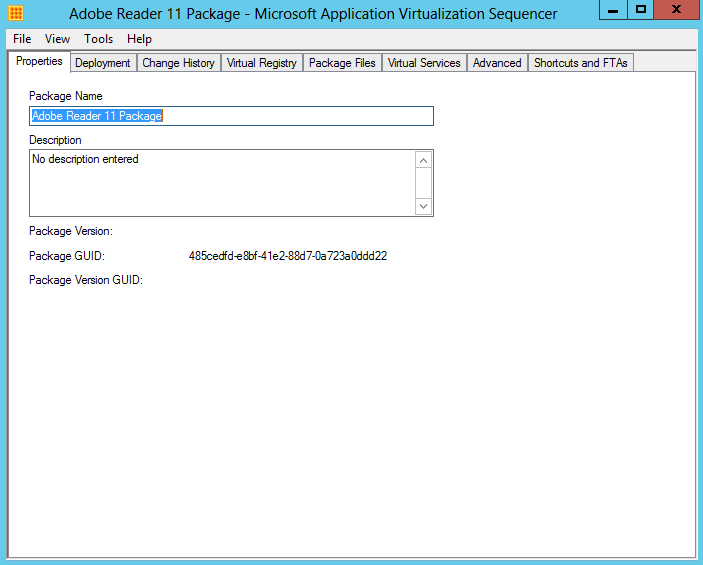The height and width of the screenshot is (565, 703).
Task: Click the Description label
Action: [x=55, y=140]
